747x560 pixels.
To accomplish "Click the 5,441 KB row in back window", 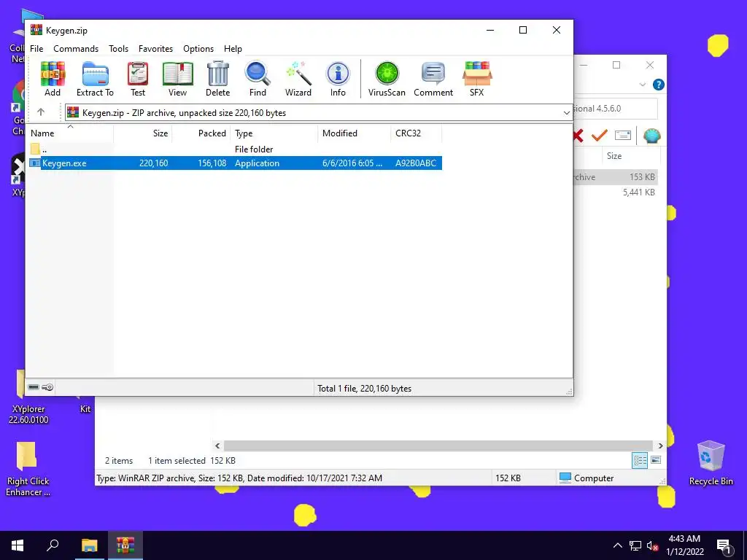I will click(x=616, y=192).
